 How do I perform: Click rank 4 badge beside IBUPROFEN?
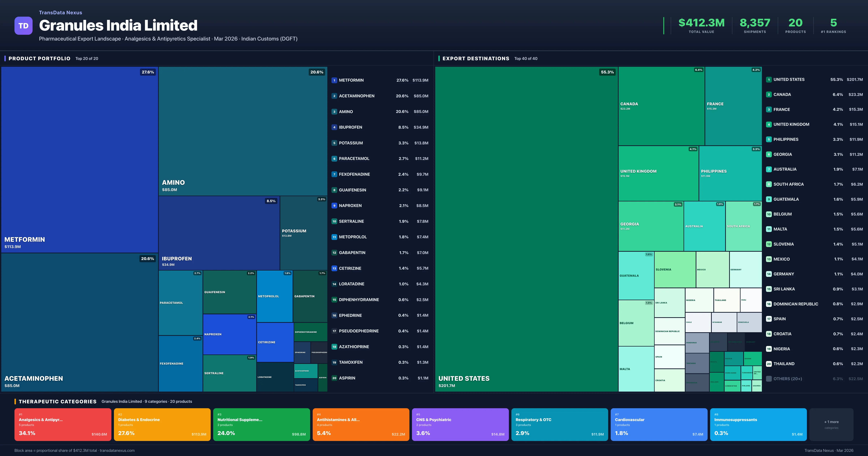334,127
